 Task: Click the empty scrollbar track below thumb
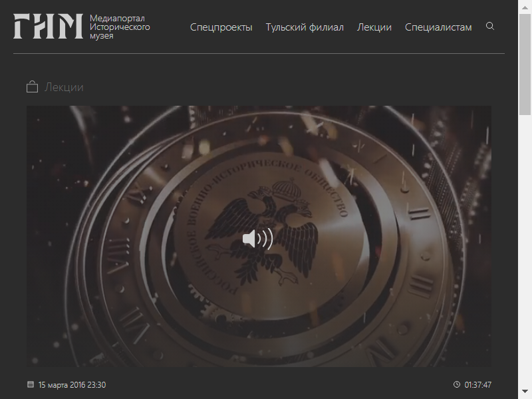[525, 250]
